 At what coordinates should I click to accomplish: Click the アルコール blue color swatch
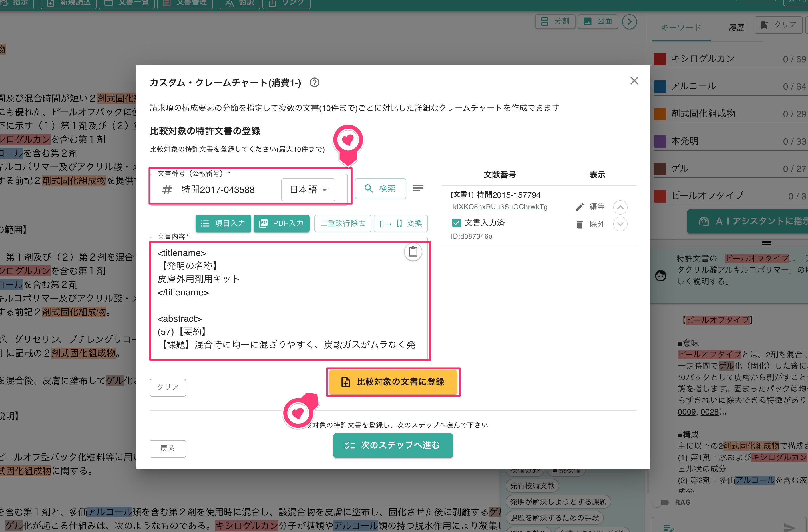[x=660, y=86]
